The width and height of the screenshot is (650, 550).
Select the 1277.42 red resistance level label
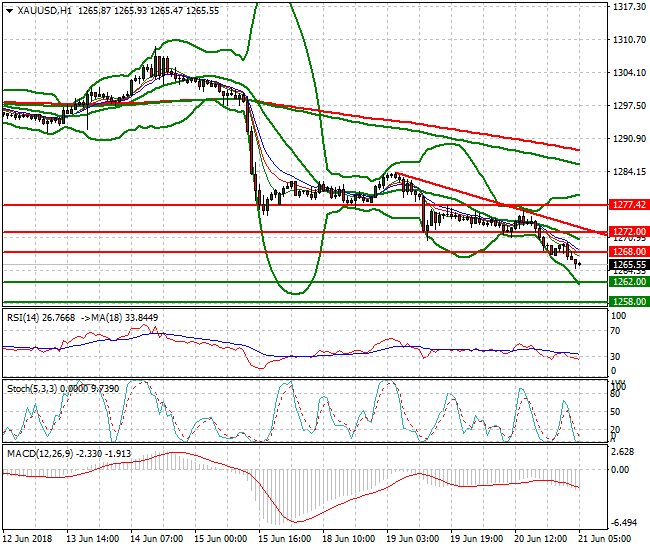click(627, 204)
